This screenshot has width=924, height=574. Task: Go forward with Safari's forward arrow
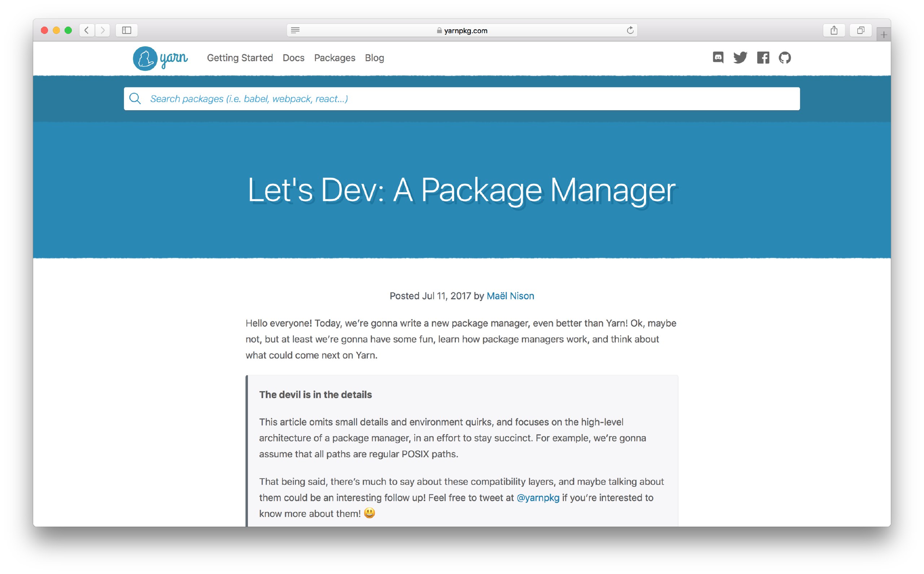point(103,30)
